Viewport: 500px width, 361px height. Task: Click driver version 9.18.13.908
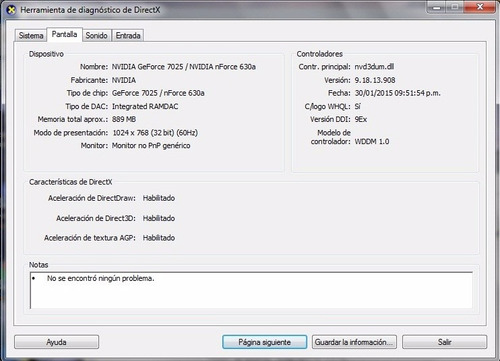click(375, 80)
